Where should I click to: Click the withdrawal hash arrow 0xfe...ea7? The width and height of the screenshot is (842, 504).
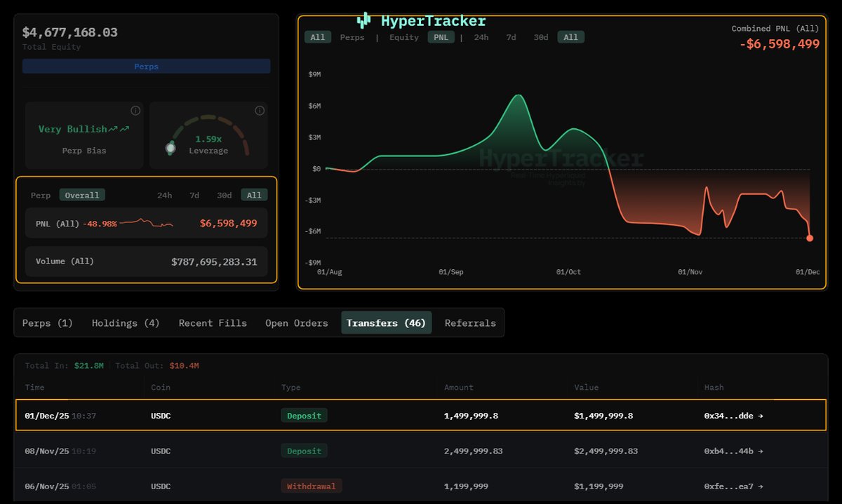pyautogui.click(x=763, y=486)
